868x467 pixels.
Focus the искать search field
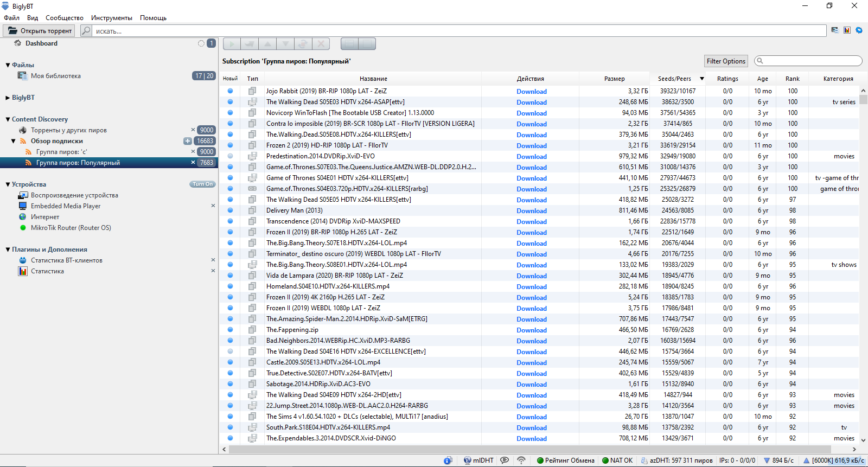click(459, 31)
